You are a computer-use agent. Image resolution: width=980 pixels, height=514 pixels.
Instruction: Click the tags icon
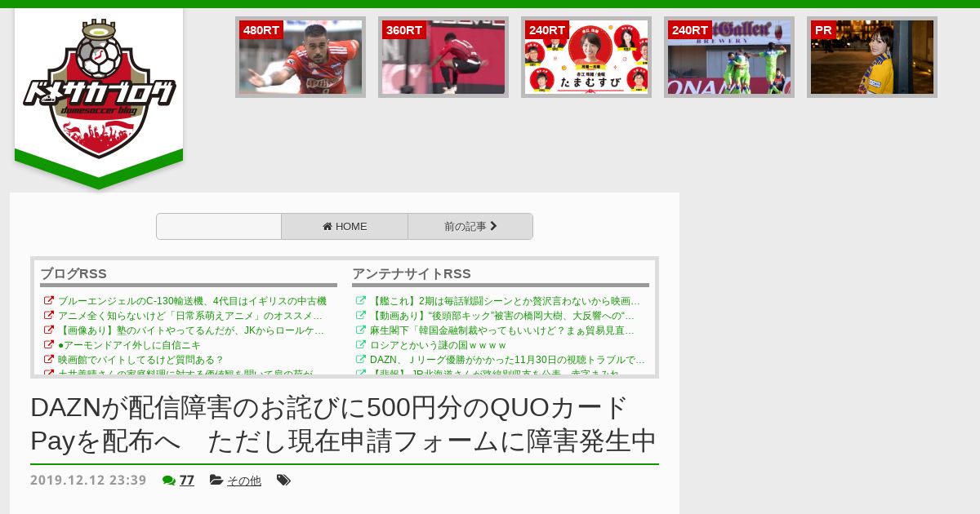(x=283, y=481)
